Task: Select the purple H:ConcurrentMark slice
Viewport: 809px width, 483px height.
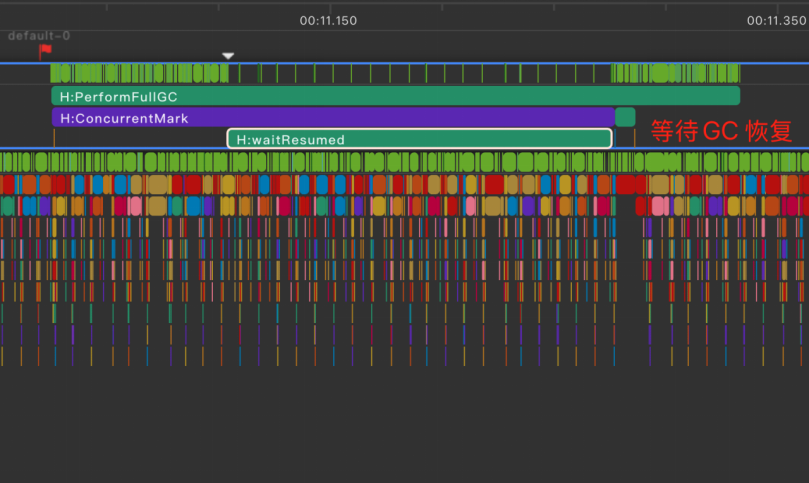Action: pyautogui.click(x=333, y=118)
